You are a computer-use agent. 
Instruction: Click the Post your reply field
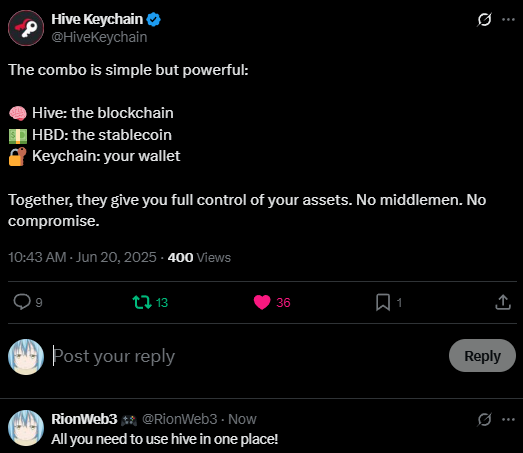tap(247, 356)
